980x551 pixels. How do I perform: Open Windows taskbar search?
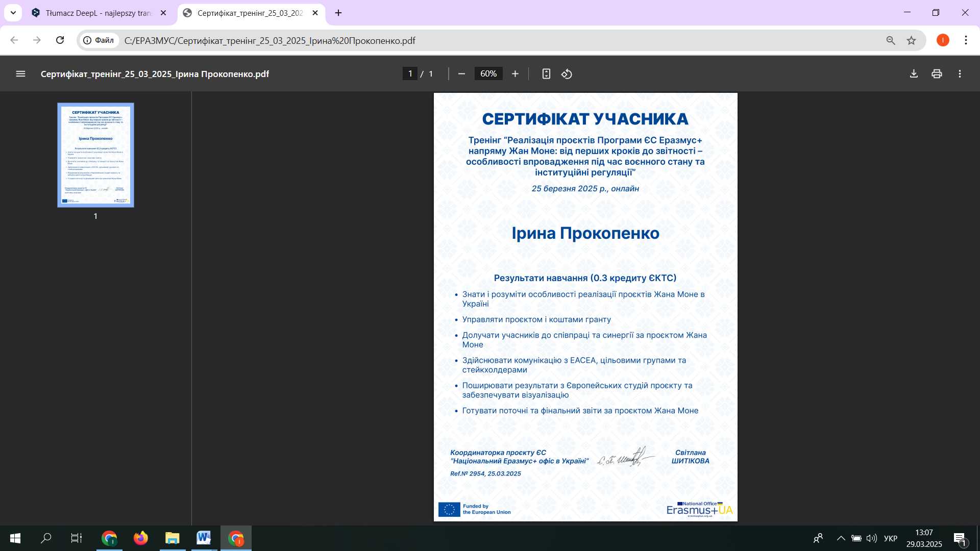tap(46, 538)
